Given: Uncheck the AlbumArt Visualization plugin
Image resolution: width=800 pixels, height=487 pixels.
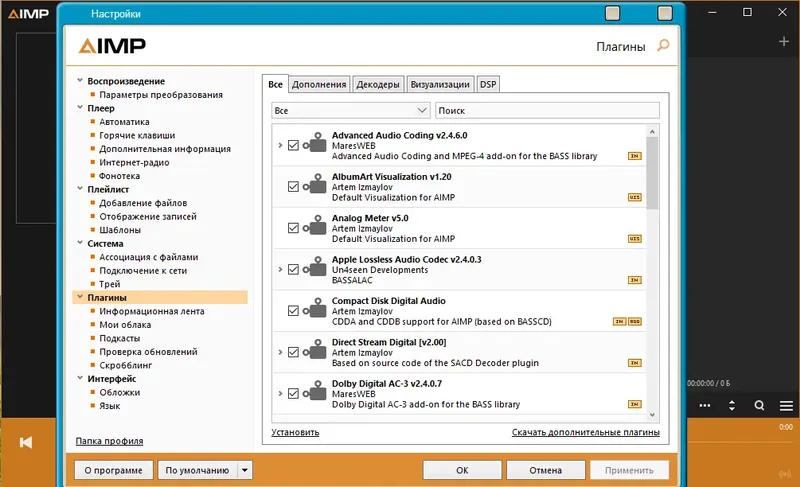Looking at the screenshot, I should [x=293, y=187].
